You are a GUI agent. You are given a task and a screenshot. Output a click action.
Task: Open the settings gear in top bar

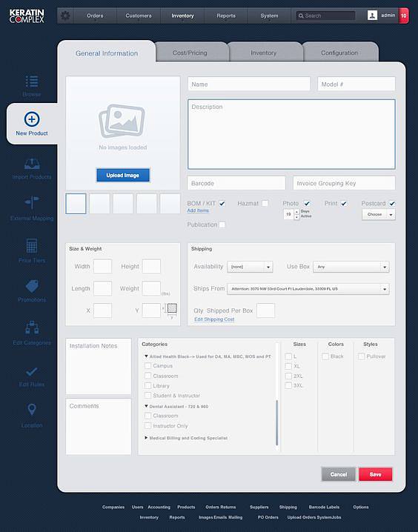[65, 16]
